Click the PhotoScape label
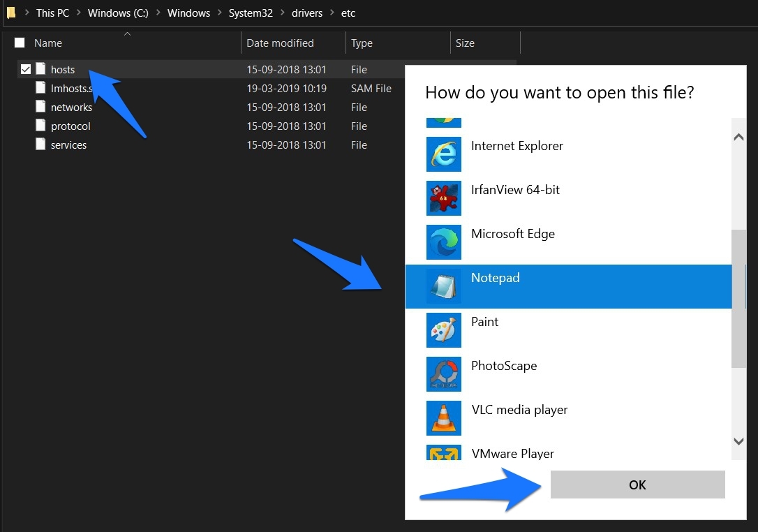 coord(504,366)
